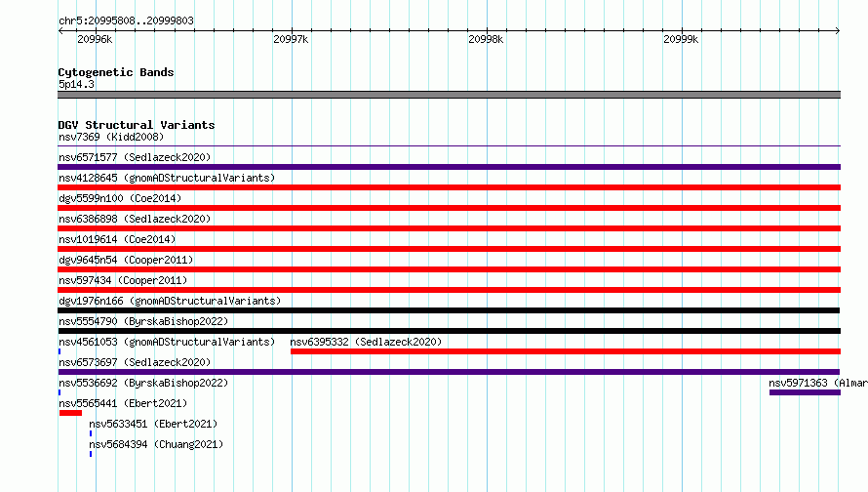868x492 pixels.
Task: Click the small blue mark of nsv5633451
Action: pyautogui.click(x=91, y=433)
